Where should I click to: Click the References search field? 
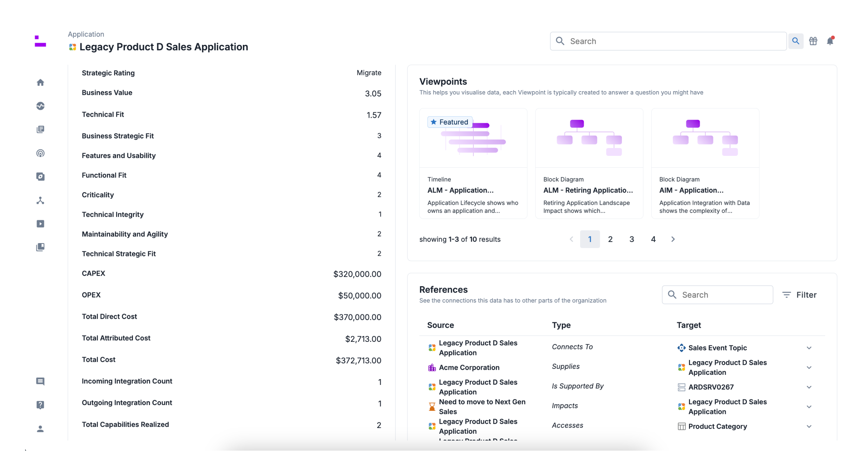click(x=717, y=294)
